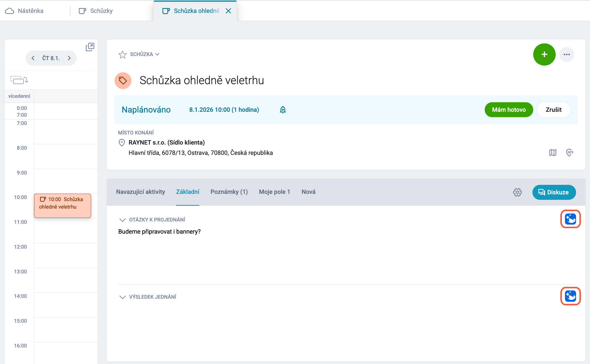Click the Mám hotovo button
Viewport: 590px width, 364px height.
tap(509, 110)
